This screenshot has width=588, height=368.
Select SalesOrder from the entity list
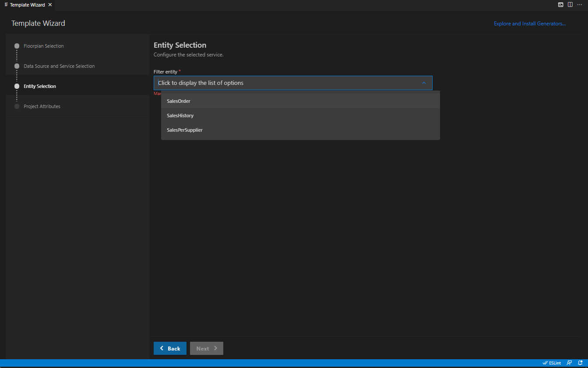179,101
